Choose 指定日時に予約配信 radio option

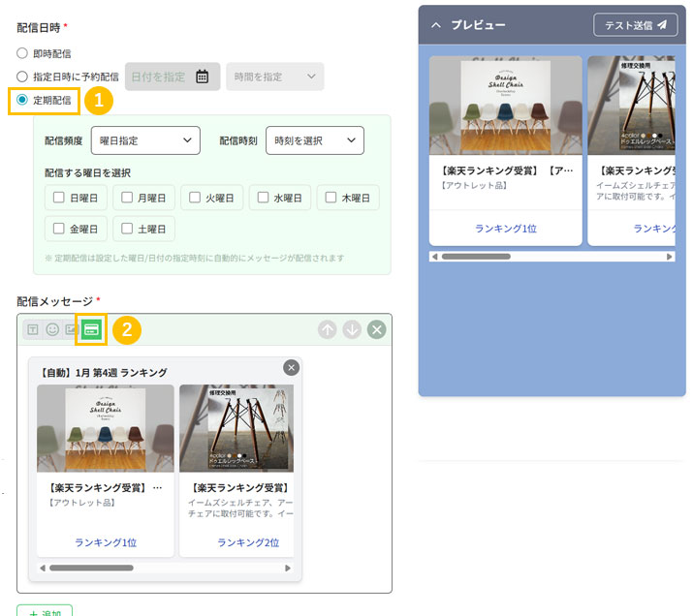22,76
